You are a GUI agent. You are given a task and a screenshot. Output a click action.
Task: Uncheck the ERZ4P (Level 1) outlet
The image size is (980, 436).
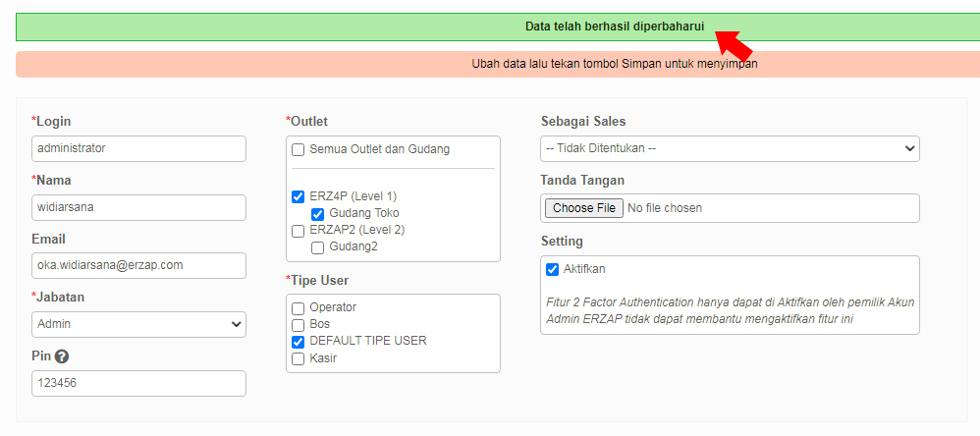(x=299, y=196)
